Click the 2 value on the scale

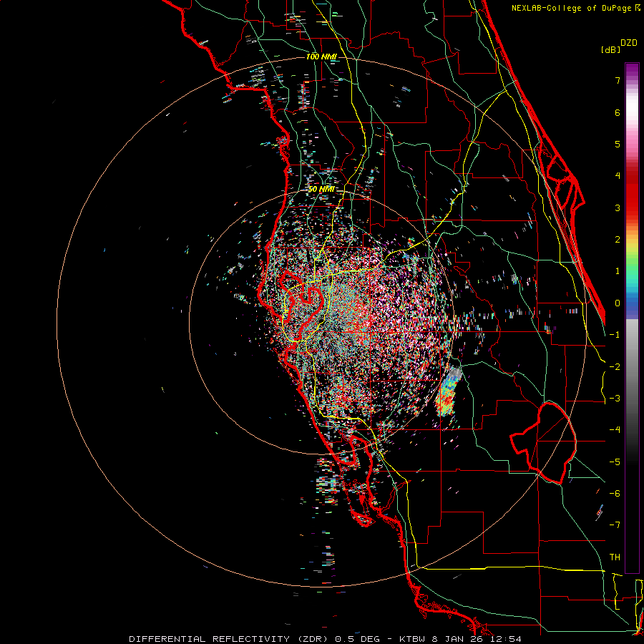618,240
